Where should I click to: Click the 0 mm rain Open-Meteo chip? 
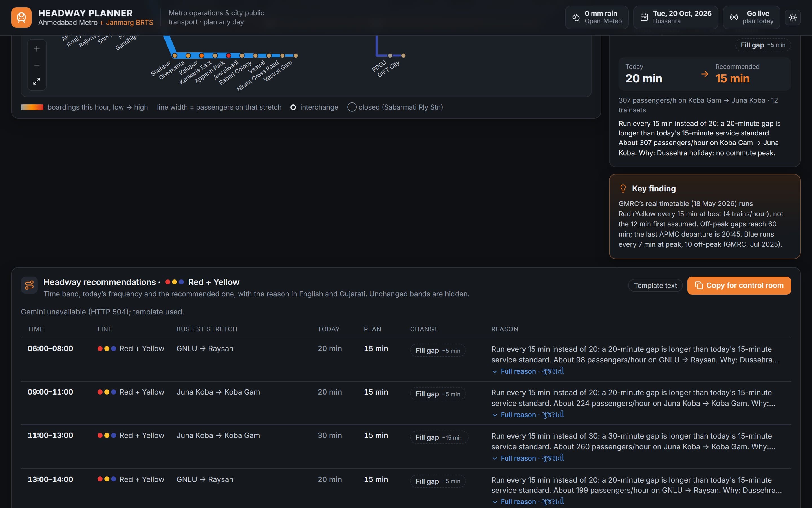point(597,17)
